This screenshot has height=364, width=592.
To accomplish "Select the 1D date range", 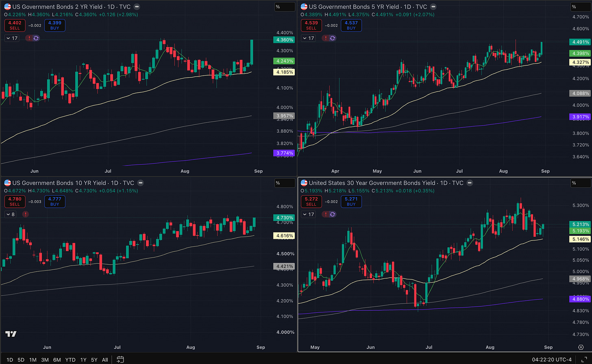I will pos(10,360).
